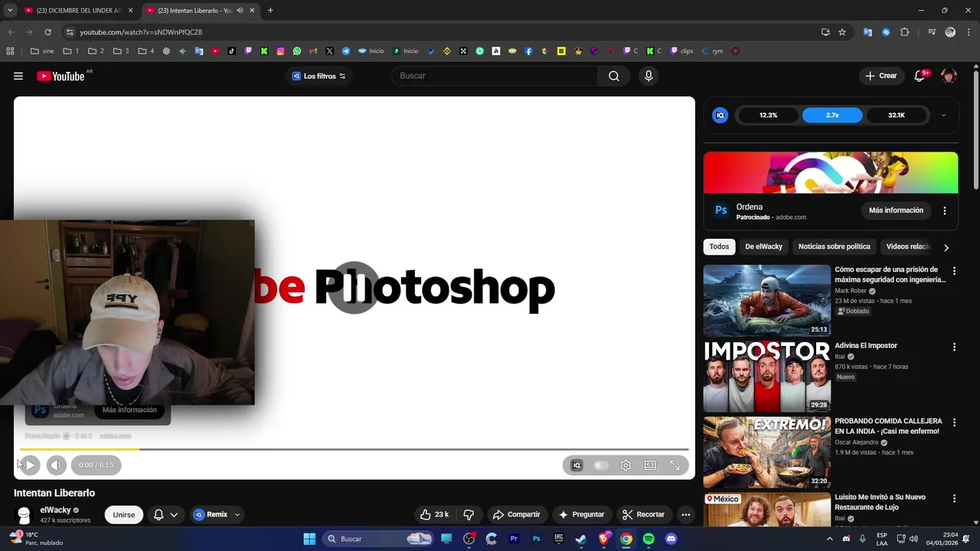
Task: Open menu for the Mark Rober video
Action: point(954,271)
